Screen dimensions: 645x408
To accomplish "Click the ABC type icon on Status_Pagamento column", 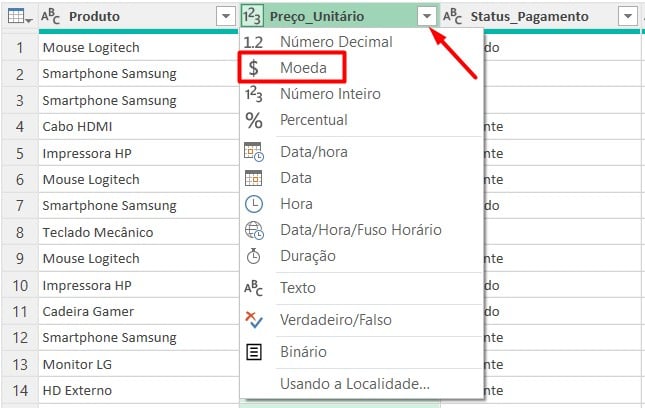I will click(x=453, y=17).
